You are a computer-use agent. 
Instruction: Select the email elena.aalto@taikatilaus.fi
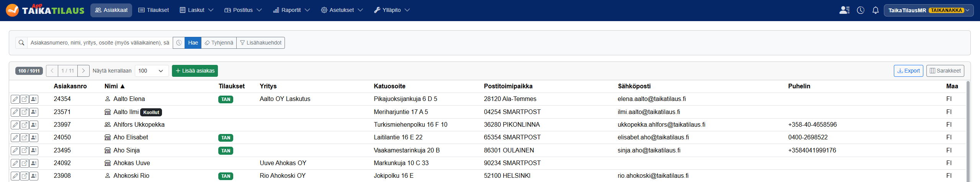[652, 99]
